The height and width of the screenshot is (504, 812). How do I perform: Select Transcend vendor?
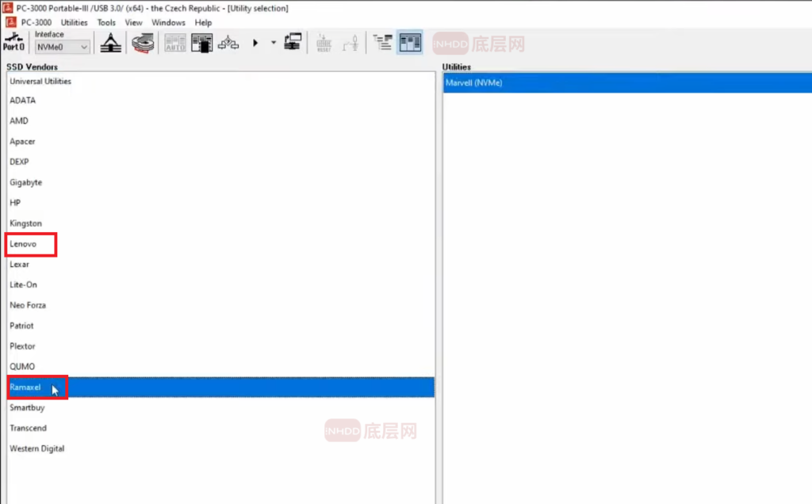pyautogui.click(x=221, y=428)
